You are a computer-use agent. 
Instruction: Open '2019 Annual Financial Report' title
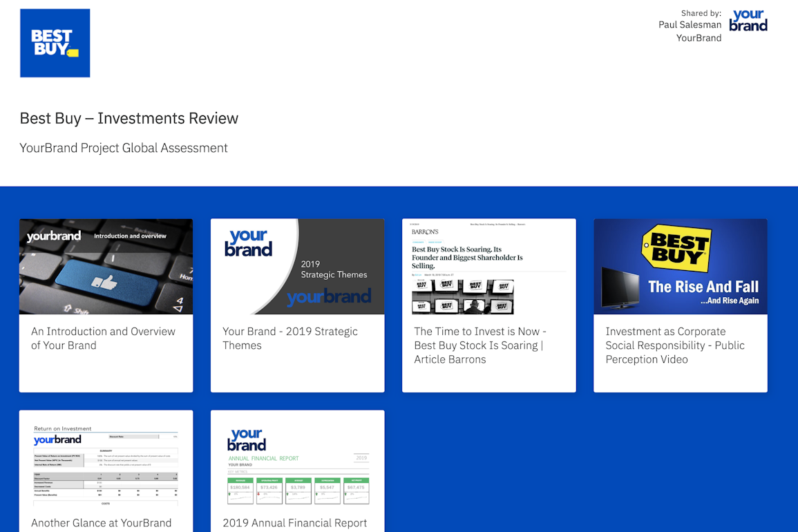coord(294,523)
